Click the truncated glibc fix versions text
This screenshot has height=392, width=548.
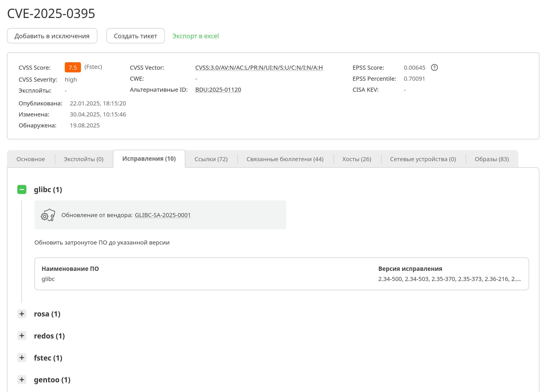[x=449, y=279]
